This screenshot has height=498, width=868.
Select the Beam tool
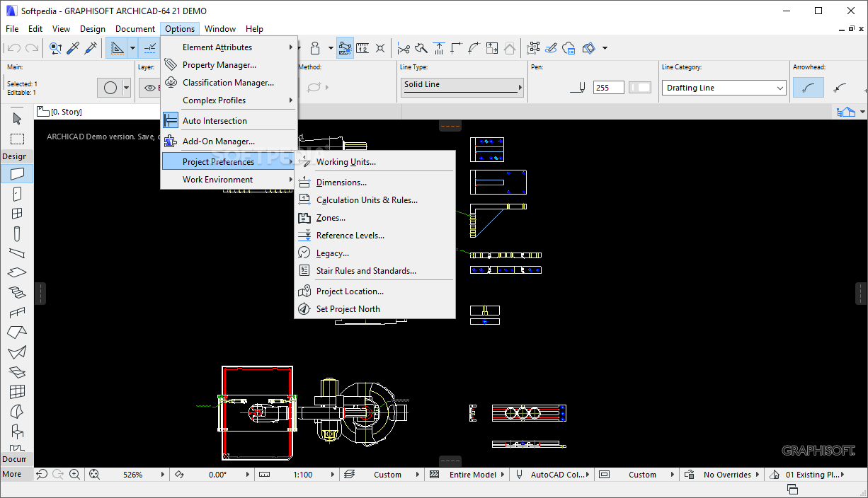click(x=17, y=253)
